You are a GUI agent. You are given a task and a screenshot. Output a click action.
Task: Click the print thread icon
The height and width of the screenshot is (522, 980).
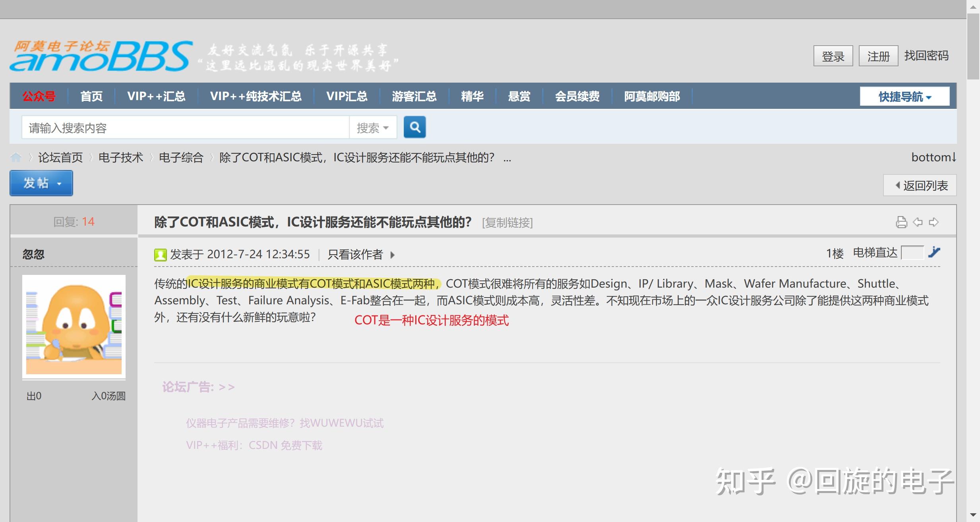coord(901,222)
